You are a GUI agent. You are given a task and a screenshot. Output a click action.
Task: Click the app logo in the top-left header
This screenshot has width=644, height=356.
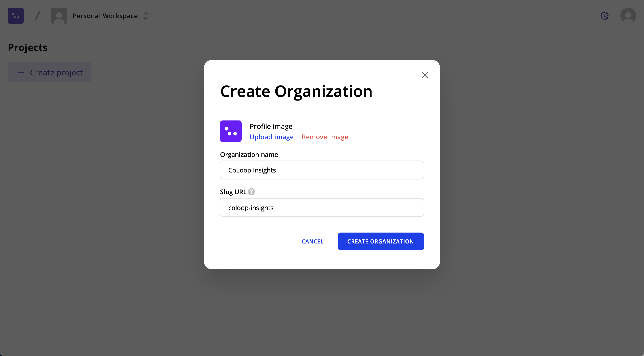[16, 16]
